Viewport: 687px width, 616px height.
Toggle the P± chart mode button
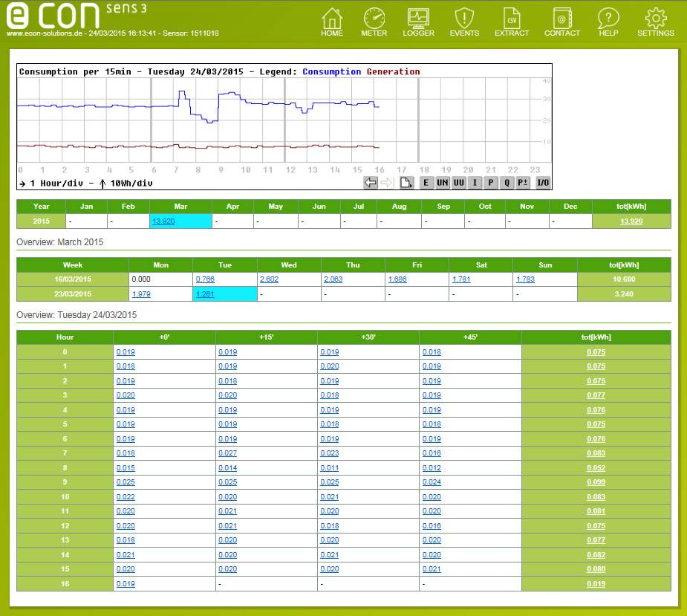tap(523, 183)
